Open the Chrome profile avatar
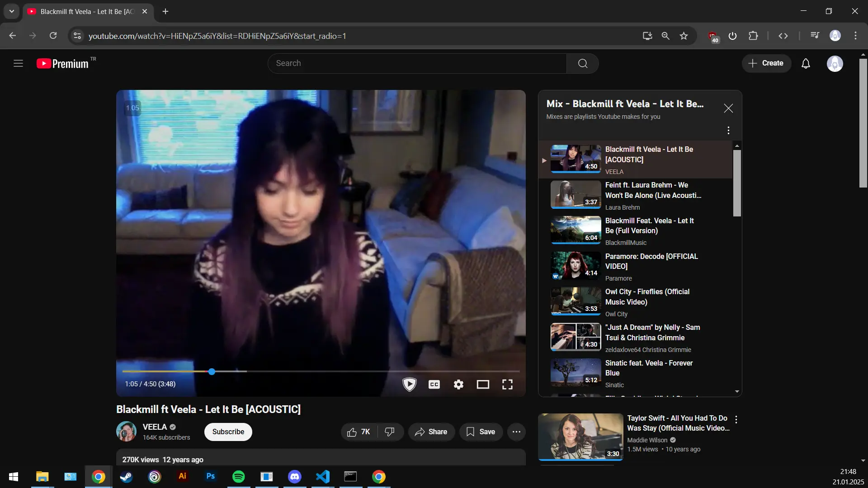The width and height of the screenshot is (868, 488). [x=835, y=36]
